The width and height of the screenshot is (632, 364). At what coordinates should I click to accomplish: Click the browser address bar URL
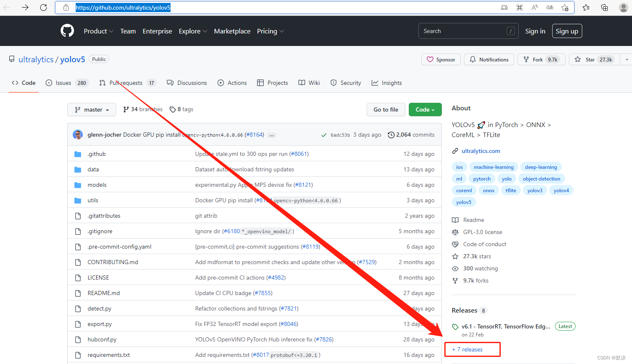[123, 8]
